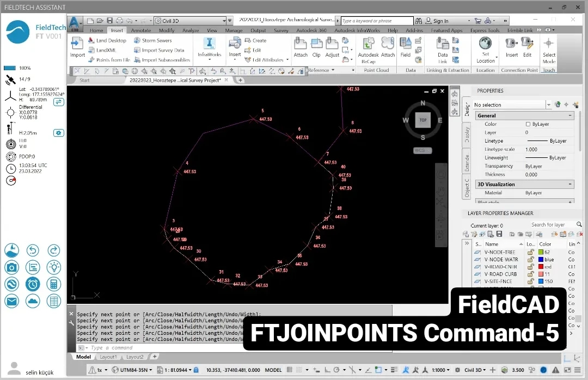Collapse the General properties section

pyautogui.click(x=570, y=115)
